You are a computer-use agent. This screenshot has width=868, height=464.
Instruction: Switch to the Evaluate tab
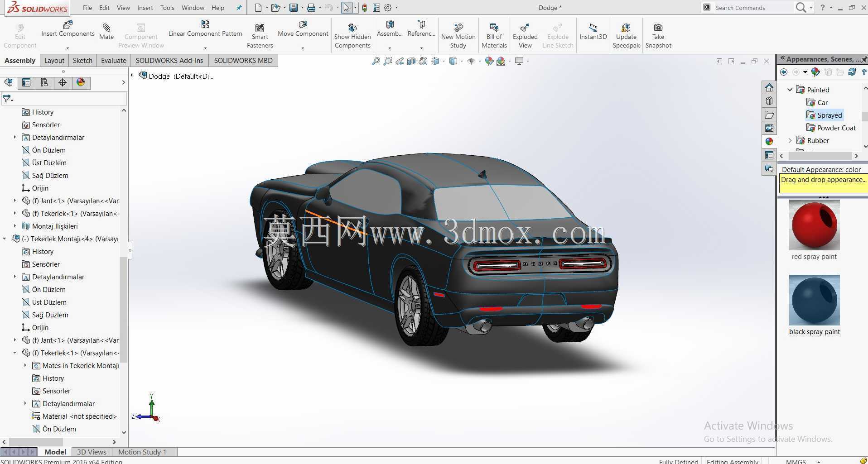click(113, 61)
